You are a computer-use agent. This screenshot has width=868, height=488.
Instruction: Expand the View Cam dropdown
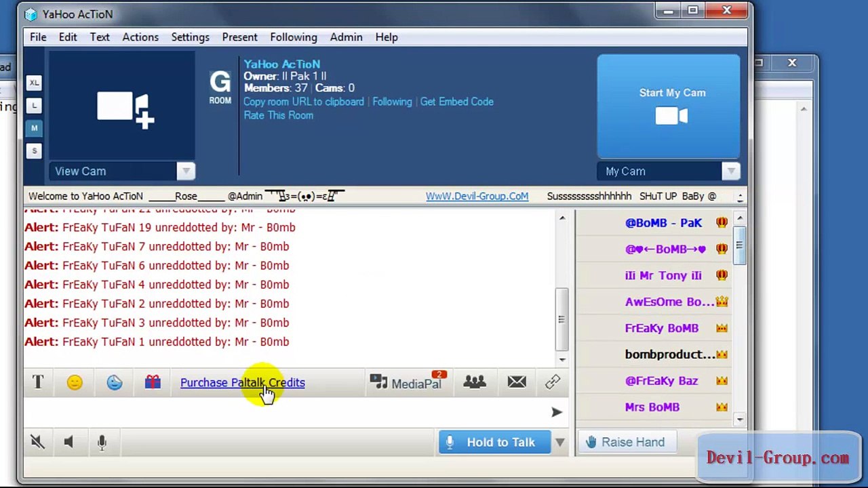pos(186,171)
